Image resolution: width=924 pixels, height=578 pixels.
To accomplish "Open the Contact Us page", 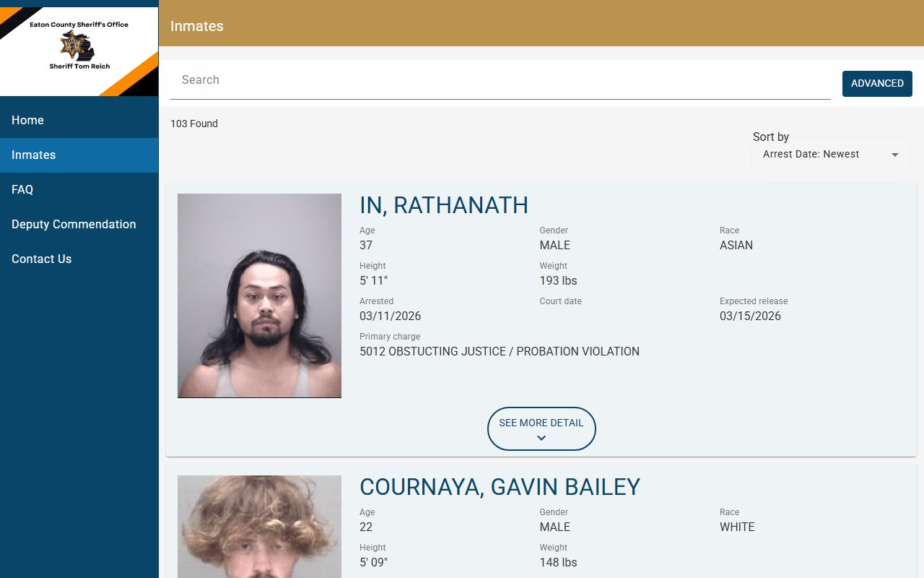I will pos(79,259).
